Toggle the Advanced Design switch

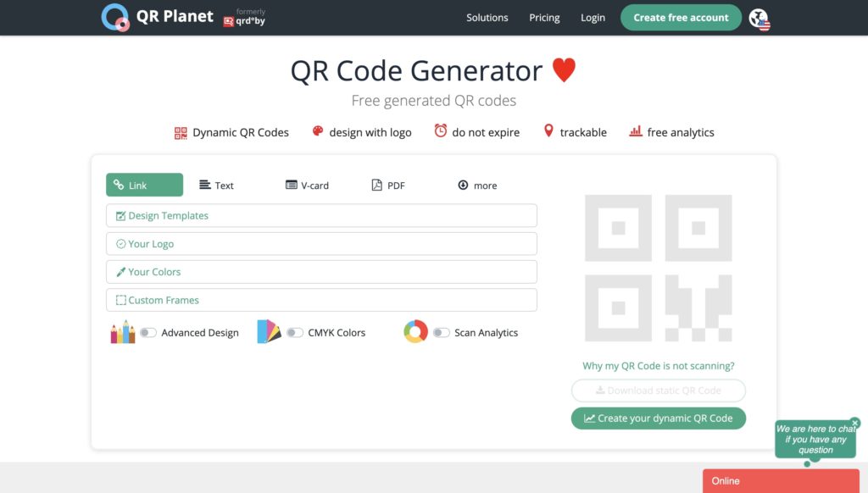(x=147, y=333)
